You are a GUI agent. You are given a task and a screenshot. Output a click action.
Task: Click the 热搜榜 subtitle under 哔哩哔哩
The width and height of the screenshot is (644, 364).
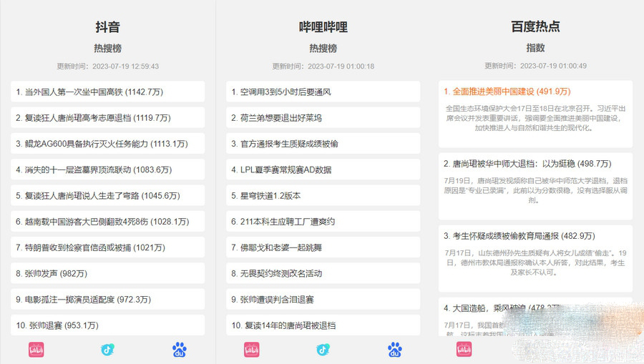coord(323,48)
